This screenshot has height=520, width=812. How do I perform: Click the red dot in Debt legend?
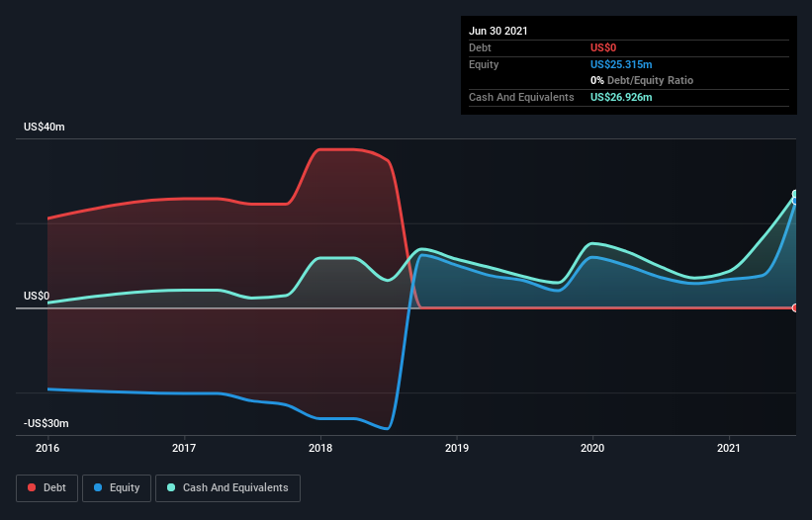(x=32, y=487)
